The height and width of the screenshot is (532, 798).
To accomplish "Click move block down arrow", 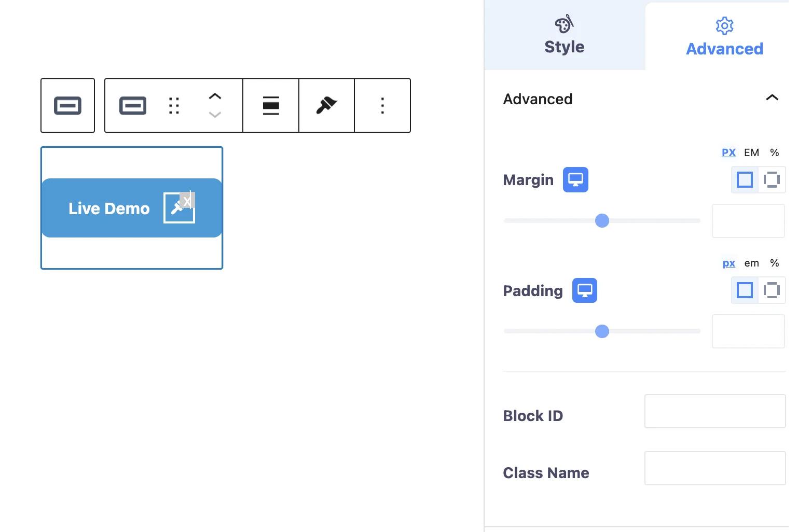I will pos(215,115).
